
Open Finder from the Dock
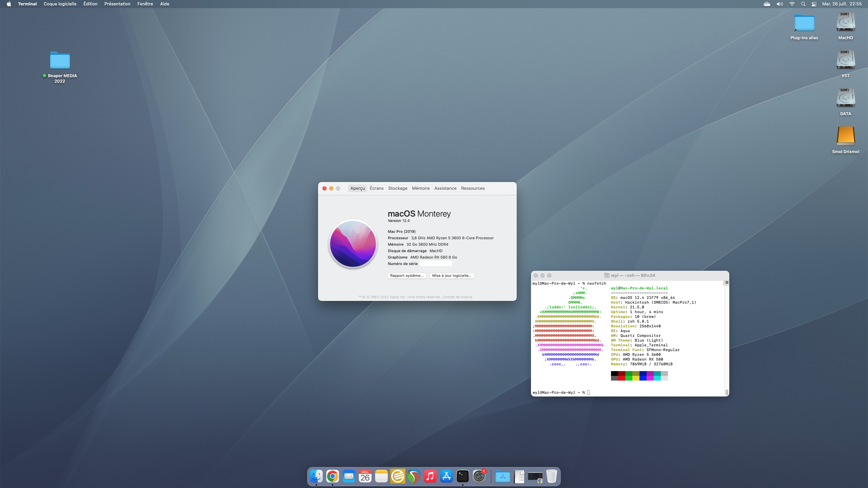click(316, 476)
